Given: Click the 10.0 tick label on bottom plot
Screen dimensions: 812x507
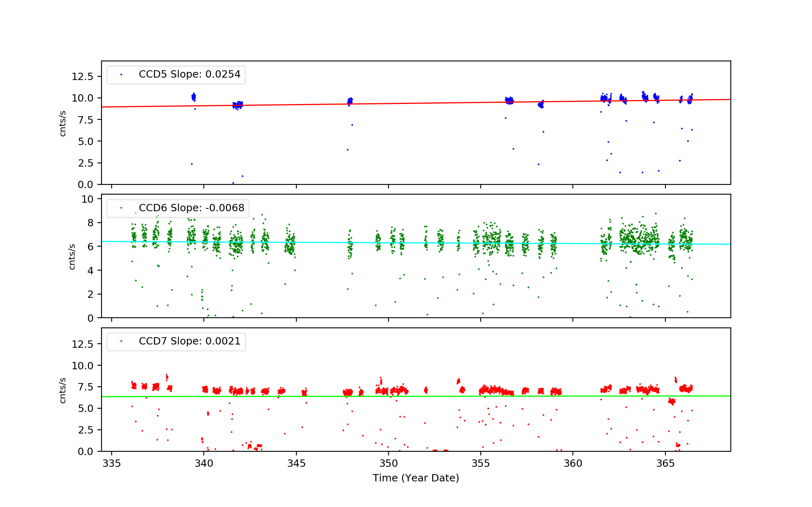Looking at the screenshot, I should [x=82, y=366].
